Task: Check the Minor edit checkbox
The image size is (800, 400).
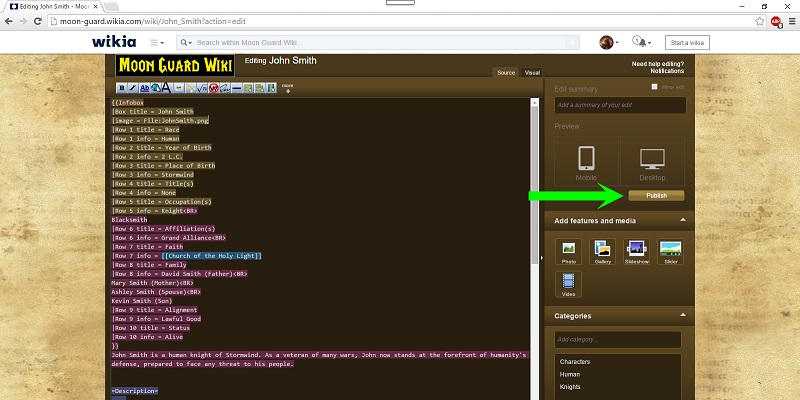Action: coord(655,87)
